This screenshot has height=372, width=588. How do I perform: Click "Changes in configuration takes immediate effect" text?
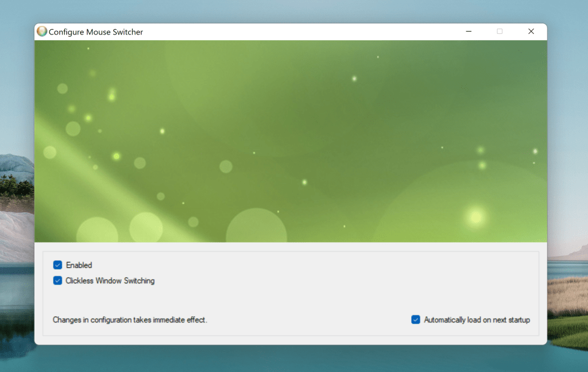click(130, 320)
